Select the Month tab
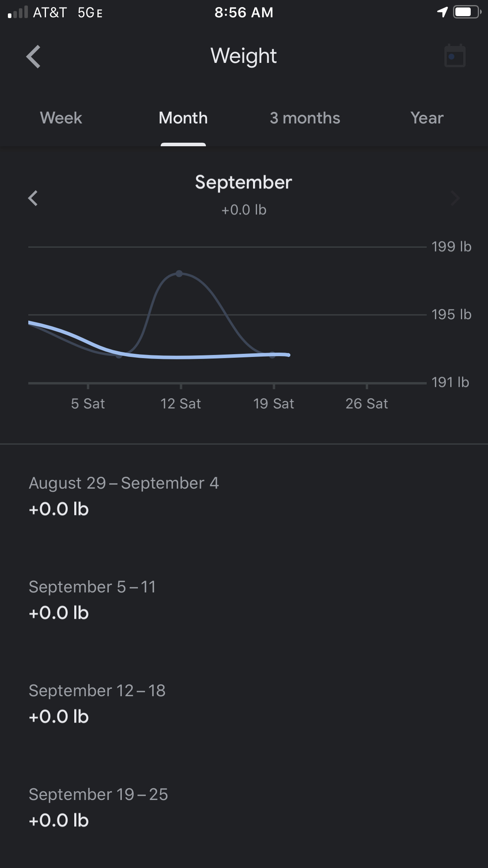 tap(183, 118)
